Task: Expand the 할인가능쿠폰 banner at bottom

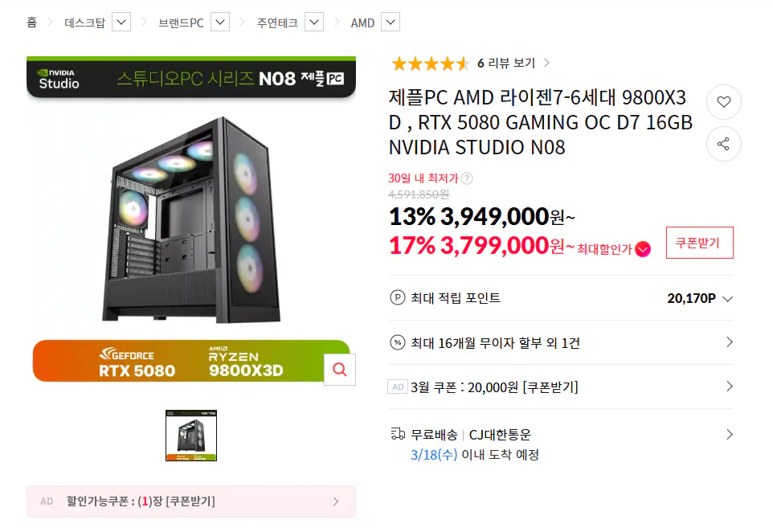Action: [336, 501]
